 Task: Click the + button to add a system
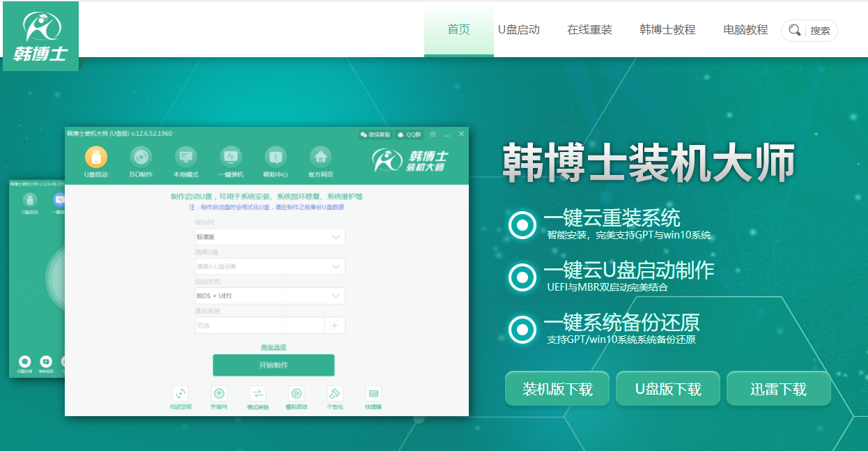(x=335, y=325)
